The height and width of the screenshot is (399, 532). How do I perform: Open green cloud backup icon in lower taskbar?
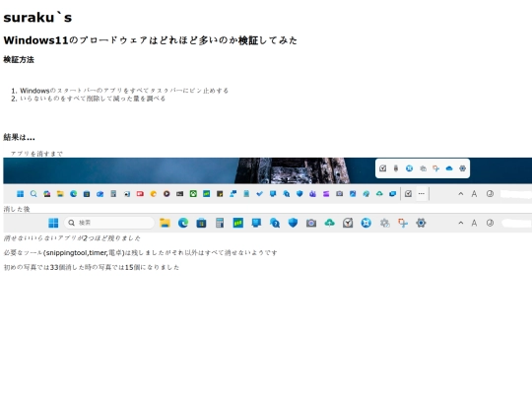(329, 223)
